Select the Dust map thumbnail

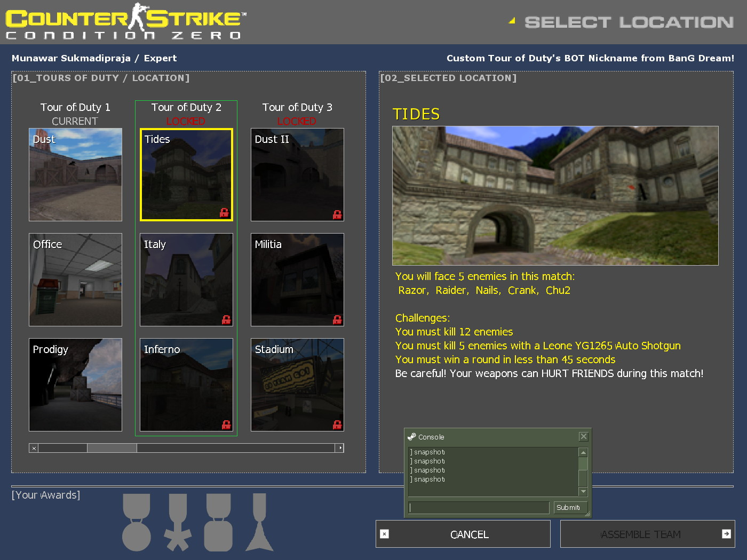point(75,174)
